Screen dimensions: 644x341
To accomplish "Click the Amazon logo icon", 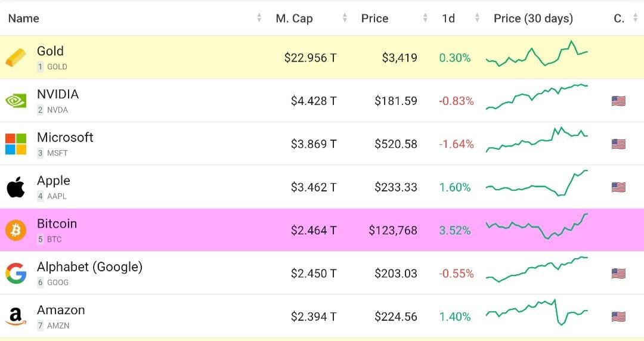I will (16, 317).
